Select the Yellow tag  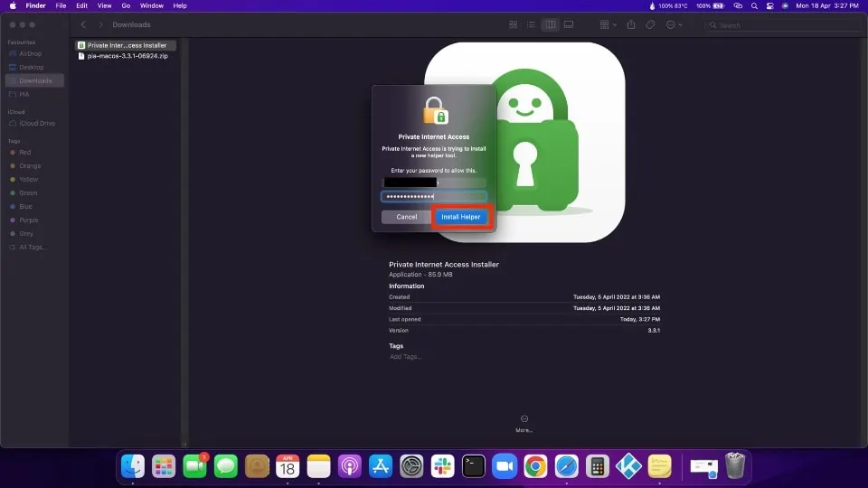(x=28, y=179)
